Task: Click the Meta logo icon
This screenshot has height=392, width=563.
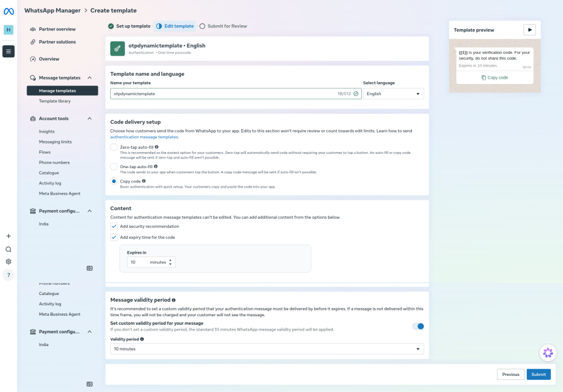Action: (9, 11)
